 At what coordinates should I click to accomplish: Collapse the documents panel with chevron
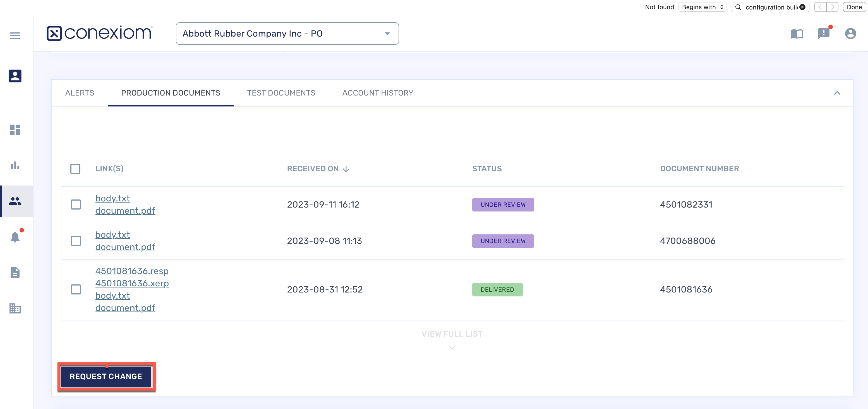pos(837,93)
